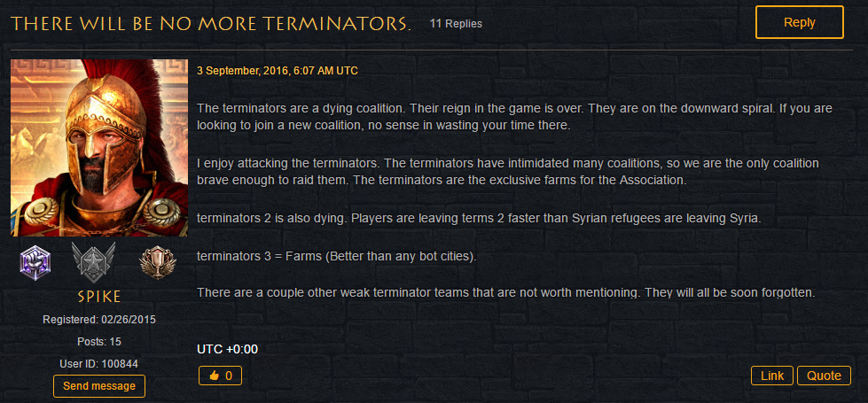Click the UTC +0:00 signature text
Image resolution: width=868 pixels, height=403 pixels.
coord(228,349)
